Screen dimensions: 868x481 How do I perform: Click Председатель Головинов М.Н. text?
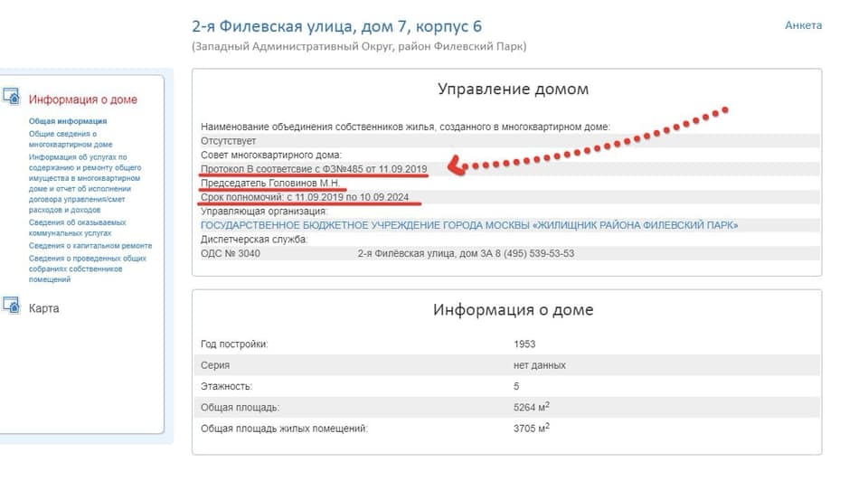pos(270,184)
